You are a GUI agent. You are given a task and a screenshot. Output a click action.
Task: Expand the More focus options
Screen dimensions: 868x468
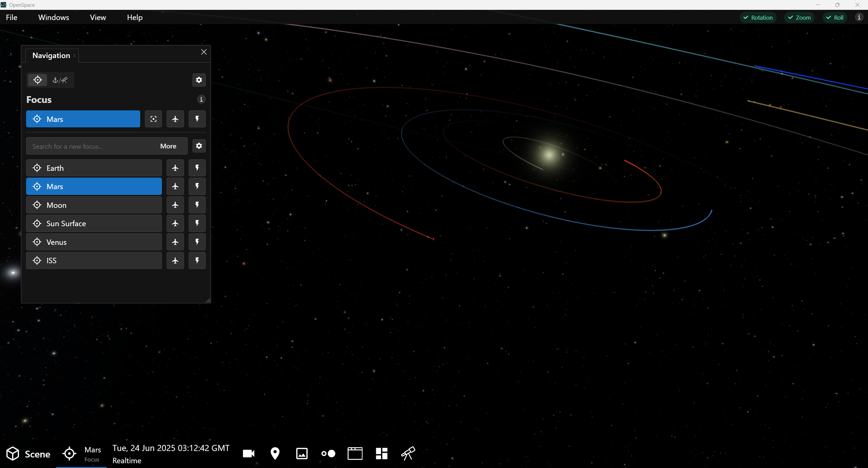pyautogui.click(x=168, y=146)
